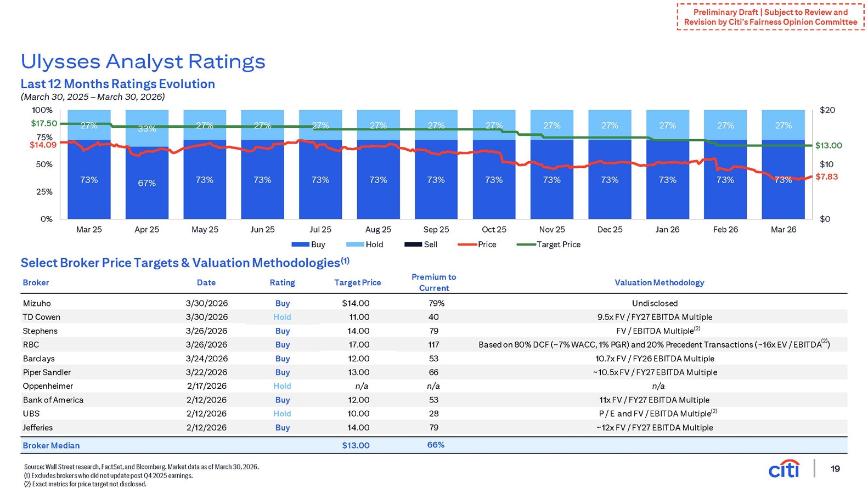Select the "Oppenheimer" broker name

click(x=48, y=386)
